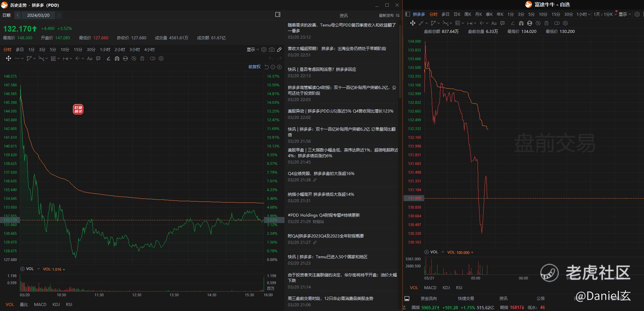Click the 前复权 adjustment link
Image resolution: width=644 pixels, height=311 pixels.
pyautogui.click(x=254, y=67)
